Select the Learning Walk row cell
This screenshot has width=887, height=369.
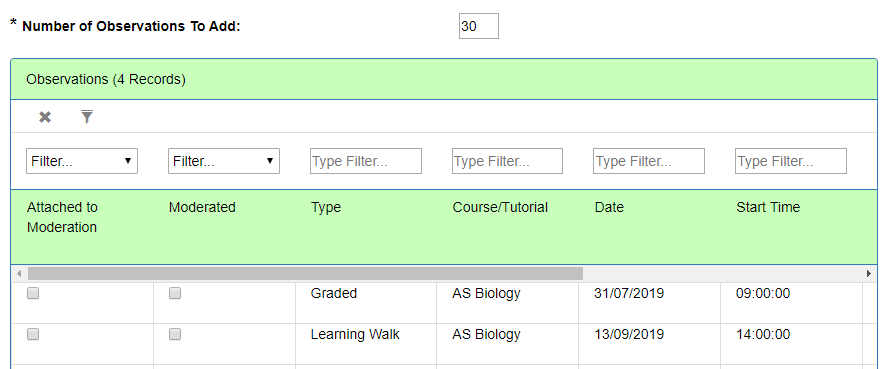355,334
